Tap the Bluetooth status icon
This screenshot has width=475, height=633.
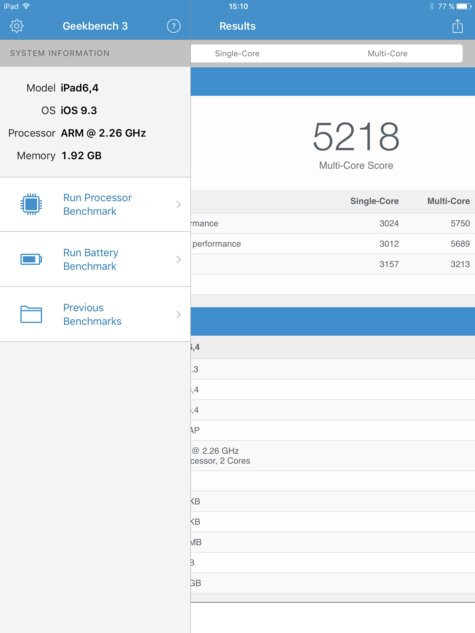click(x=432, y=6)
